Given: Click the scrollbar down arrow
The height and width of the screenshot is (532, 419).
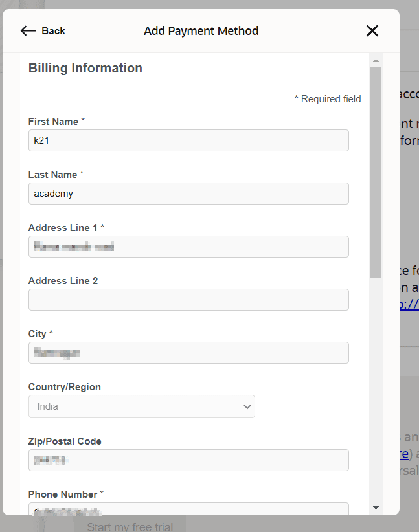Looking at the screenshot, I should (376, 507).
